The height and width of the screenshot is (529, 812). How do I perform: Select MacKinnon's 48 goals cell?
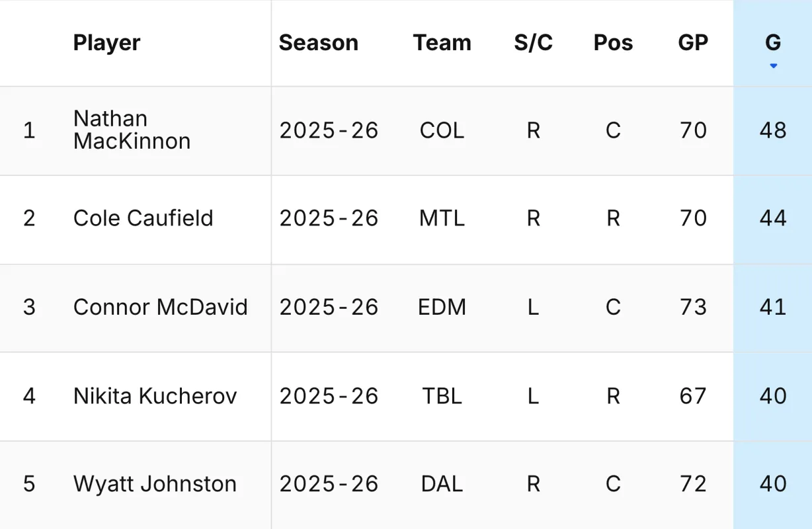[773, 130]
